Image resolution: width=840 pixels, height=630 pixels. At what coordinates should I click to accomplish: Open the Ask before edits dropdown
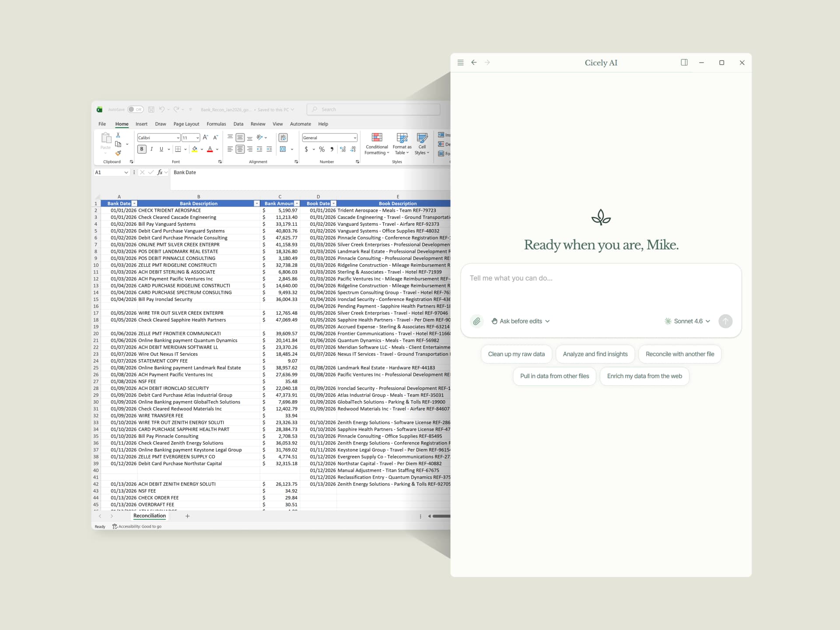[x=520, y=321]
